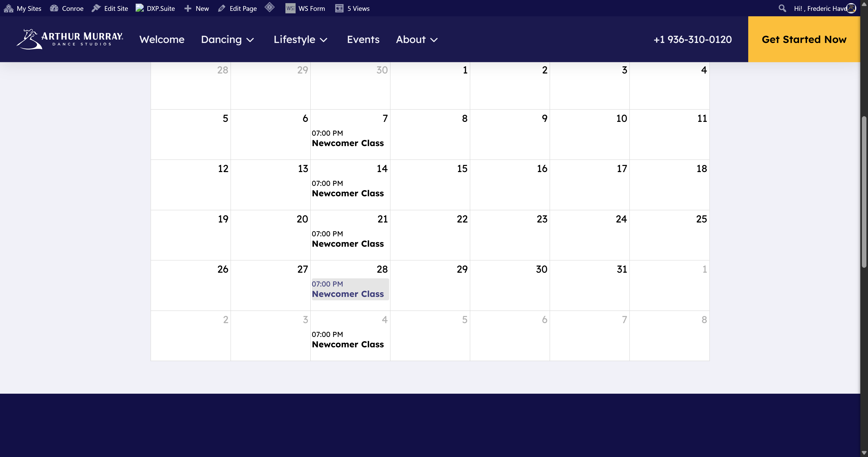Open Newcomer Class event on the 21st
Image resolution: width=868 pixels, height=457 pixels.
(x=348, y=244)
